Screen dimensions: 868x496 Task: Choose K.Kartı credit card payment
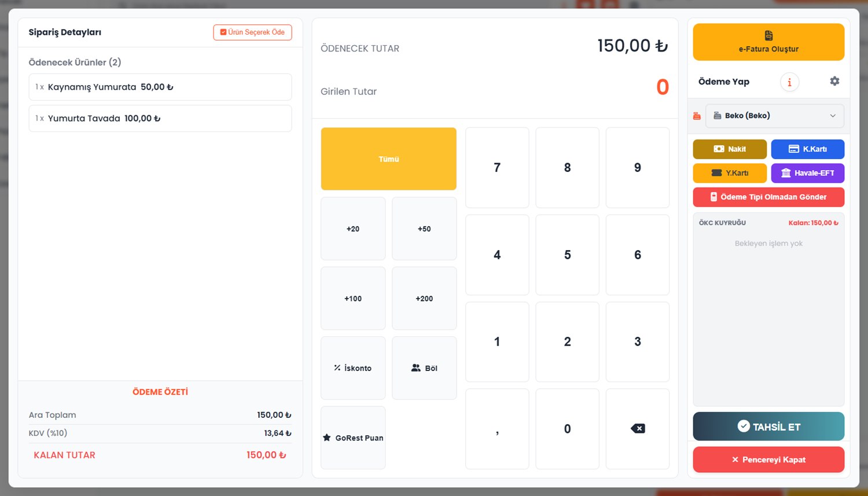point(808,149)
